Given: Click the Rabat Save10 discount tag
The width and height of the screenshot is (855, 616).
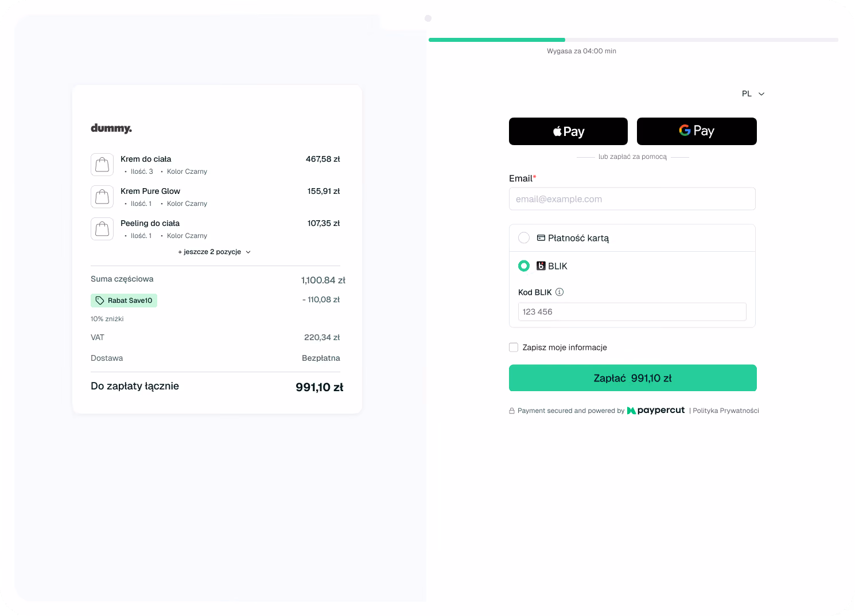Looking at the screenshot, I should (124, 301).
